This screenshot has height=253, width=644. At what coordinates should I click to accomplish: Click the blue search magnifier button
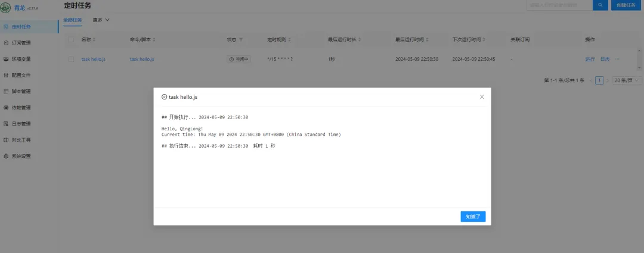(x=600, y=5)
